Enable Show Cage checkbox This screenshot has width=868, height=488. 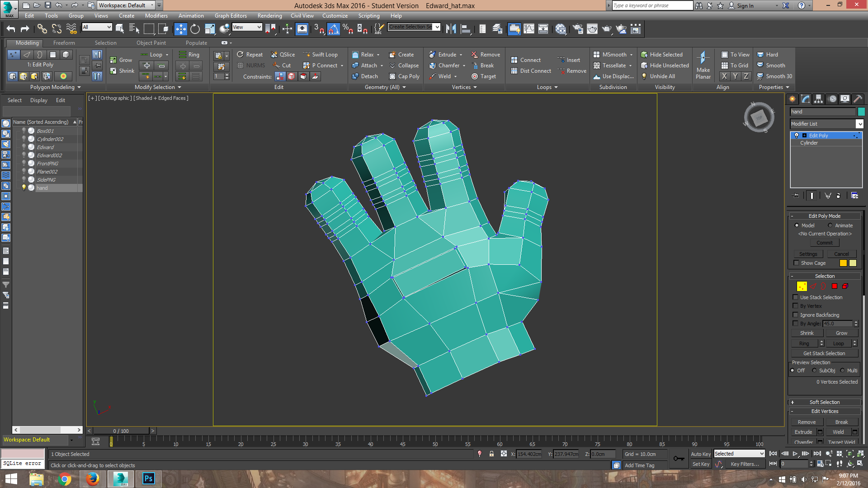click(x=797, y=263)
